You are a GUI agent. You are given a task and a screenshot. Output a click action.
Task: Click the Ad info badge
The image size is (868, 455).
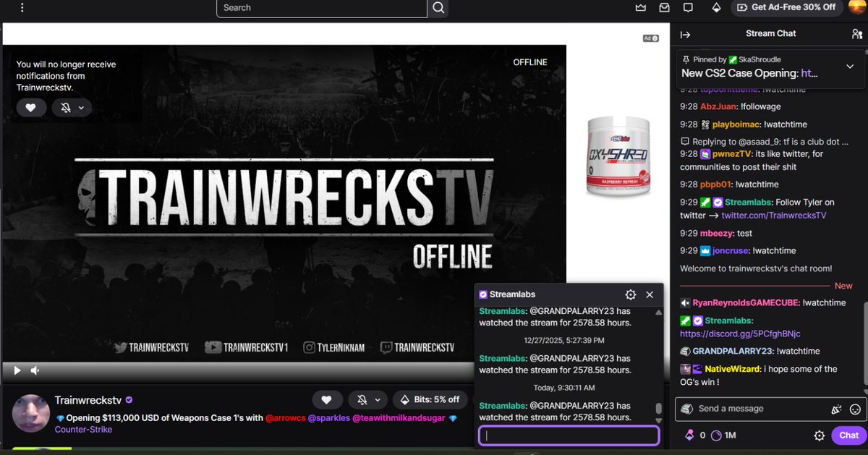[652, 38]
